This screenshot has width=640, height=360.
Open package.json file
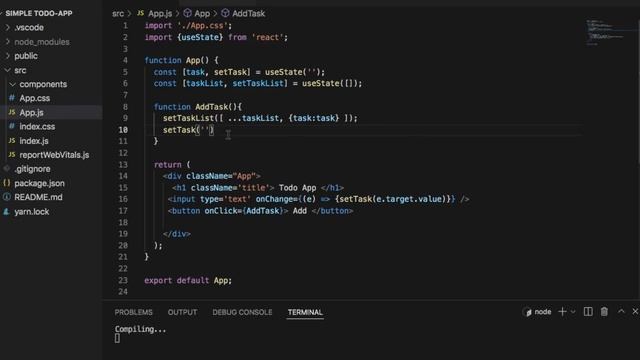(x=39, y=183)
